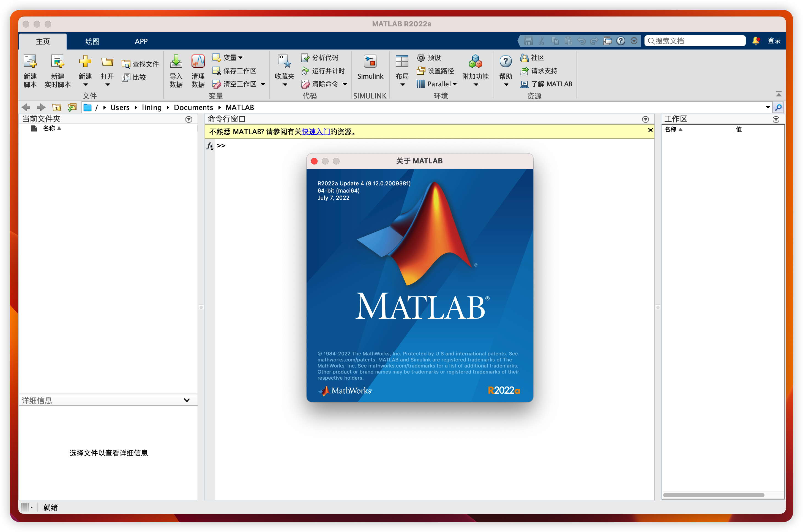Click the 清理数据 (Clean Data) icon
Viewport: 803px width, 532px height.
tap(198, 62)
